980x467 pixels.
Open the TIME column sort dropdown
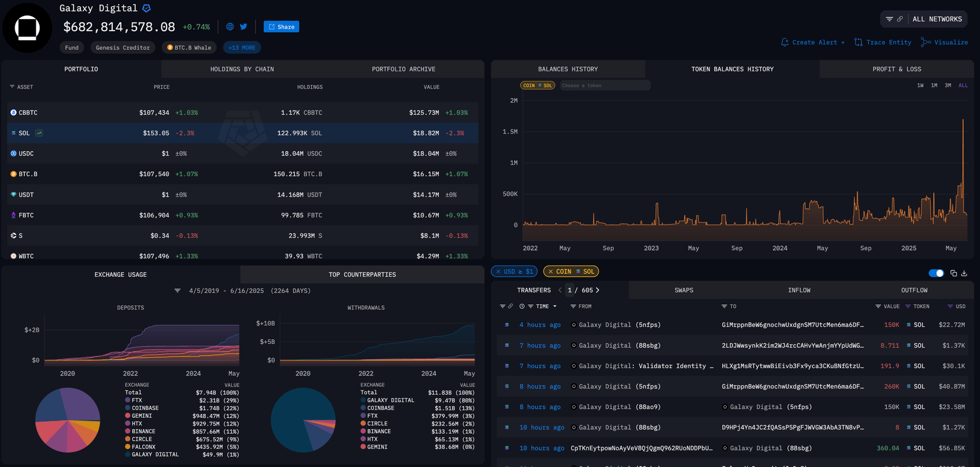tap(554, 307)
